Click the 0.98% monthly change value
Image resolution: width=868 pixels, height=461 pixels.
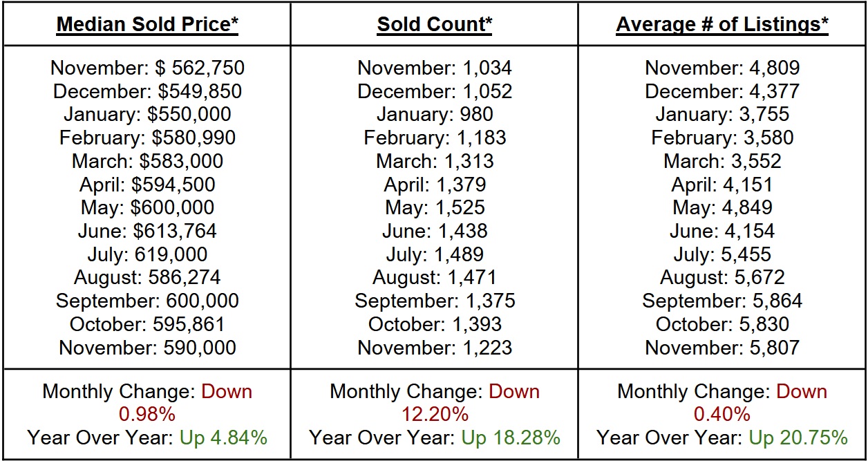tap(147, 415)
